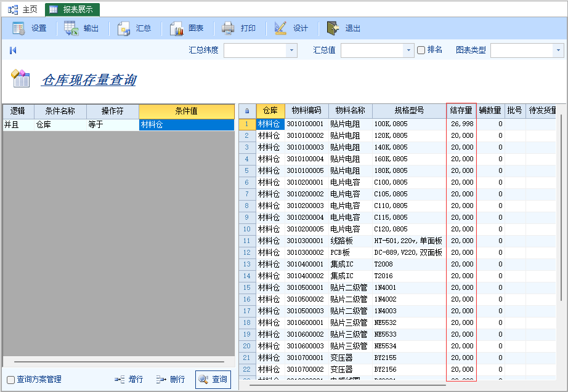Click the condition panel horizontal scrollbar
This screenshot has height=392, width=568.
click(x=119, y=362)
